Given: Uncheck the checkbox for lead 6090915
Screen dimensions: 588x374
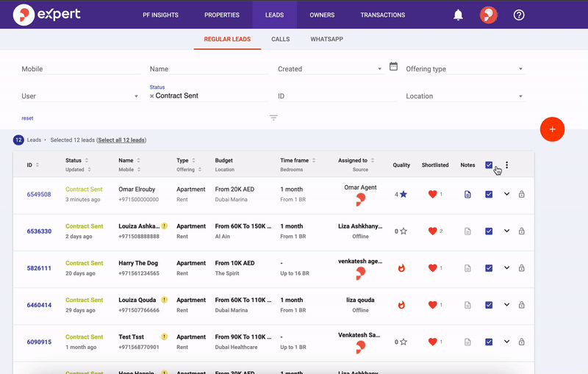Looking at the screenshot, I should click(x=489, y=342).
